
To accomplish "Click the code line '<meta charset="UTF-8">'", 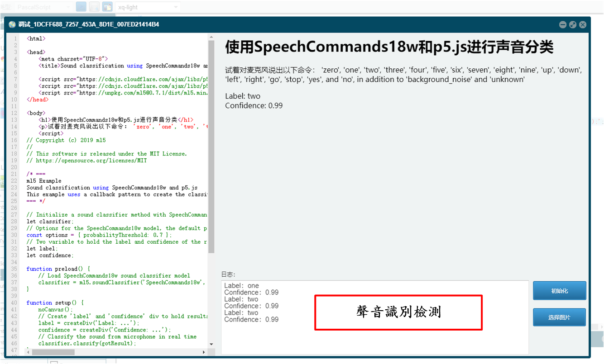I will click(73, 59).
